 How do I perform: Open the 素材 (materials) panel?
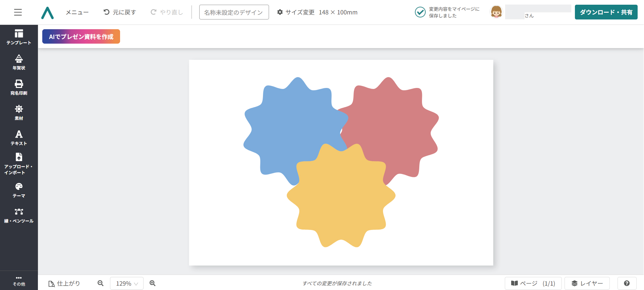(19, 112)
